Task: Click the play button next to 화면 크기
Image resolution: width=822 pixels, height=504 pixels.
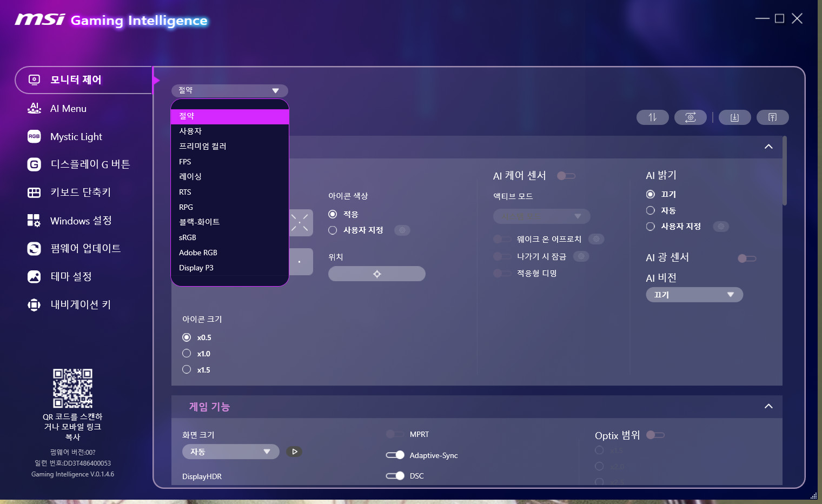Action: 294,452
